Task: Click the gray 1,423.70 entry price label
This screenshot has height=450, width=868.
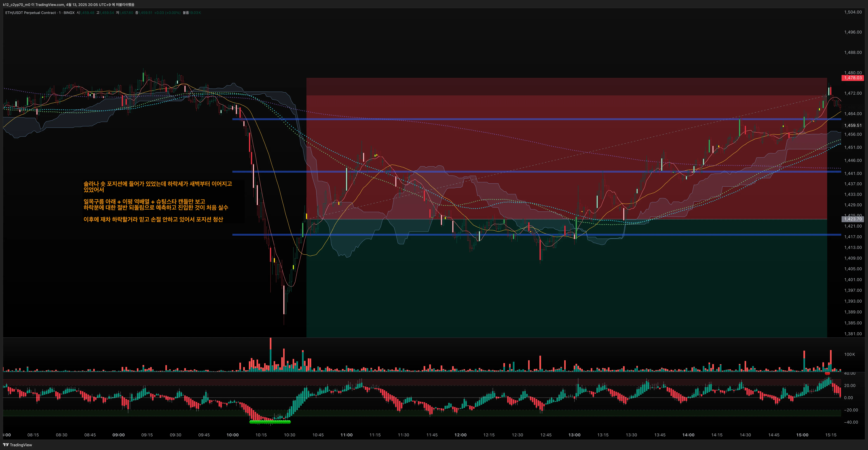Action: (853, 219)
